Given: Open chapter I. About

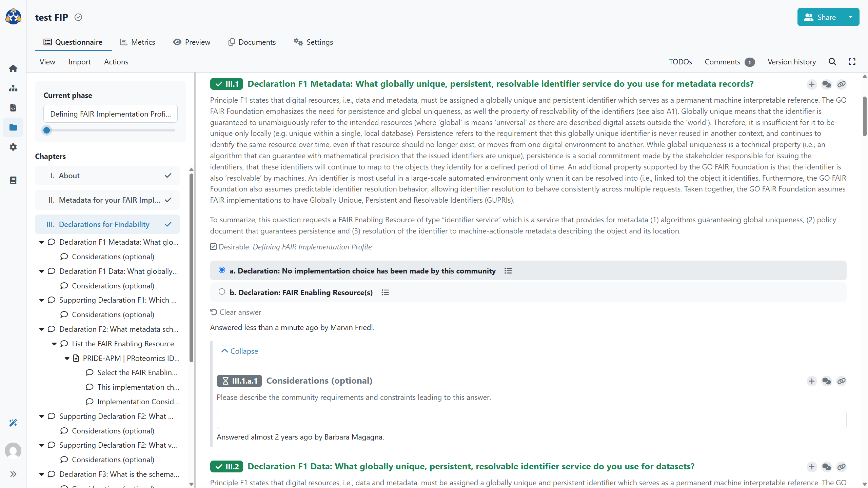Looking at the screenshot, I should [x=107, y=176].
